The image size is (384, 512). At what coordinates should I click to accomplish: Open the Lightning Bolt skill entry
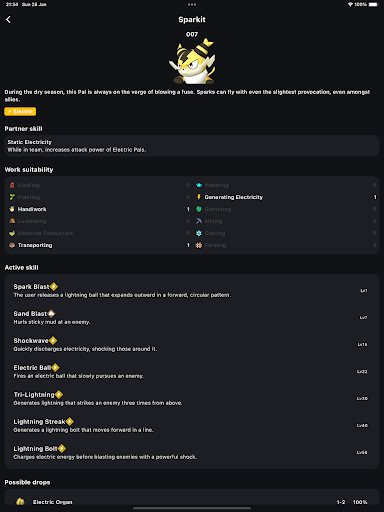pos(192,452)
